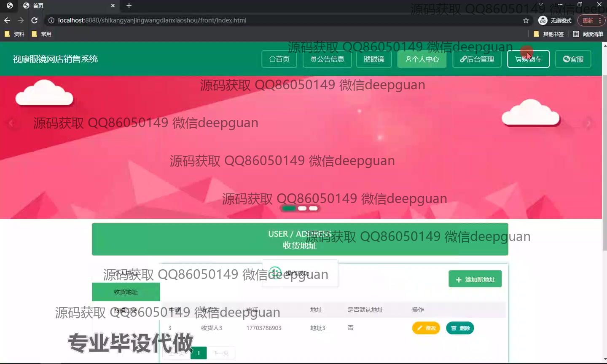
Task: Click the page's vertical scrollbar
Action: [604, 169]
